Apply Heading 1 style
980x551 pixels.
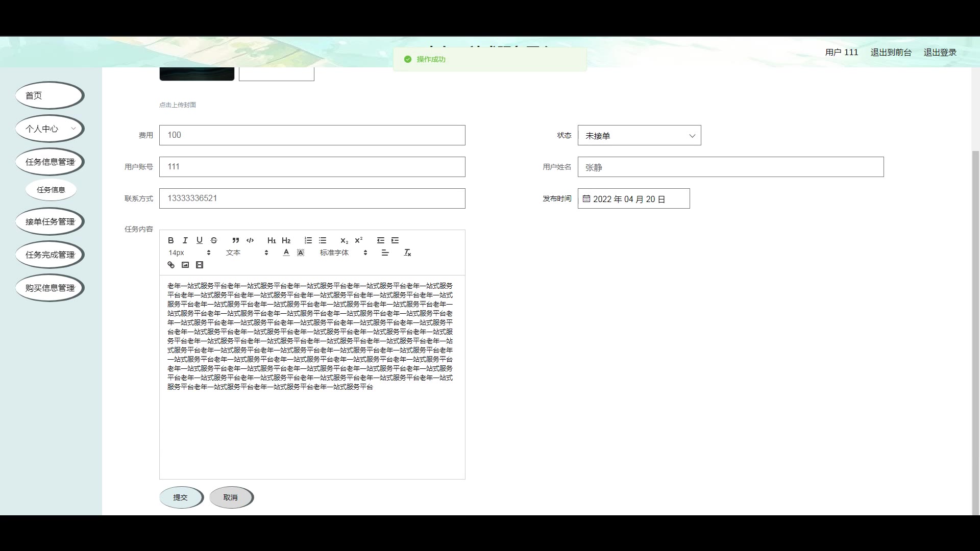click(272, 240)
